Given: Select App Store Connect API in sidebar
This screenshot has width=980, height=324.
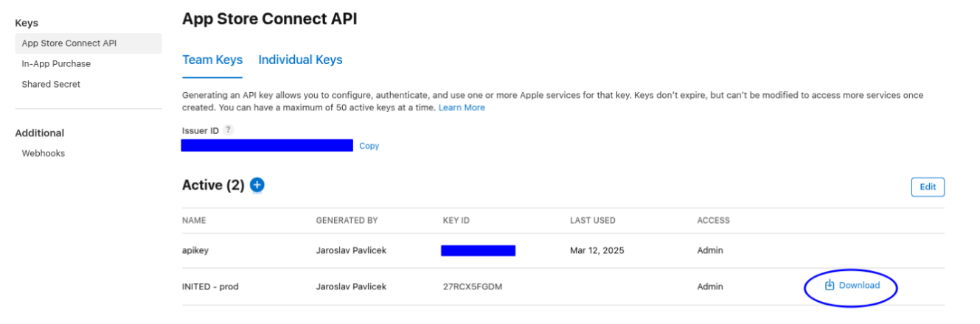Looking at the screenshot, I should pos(69,43).
